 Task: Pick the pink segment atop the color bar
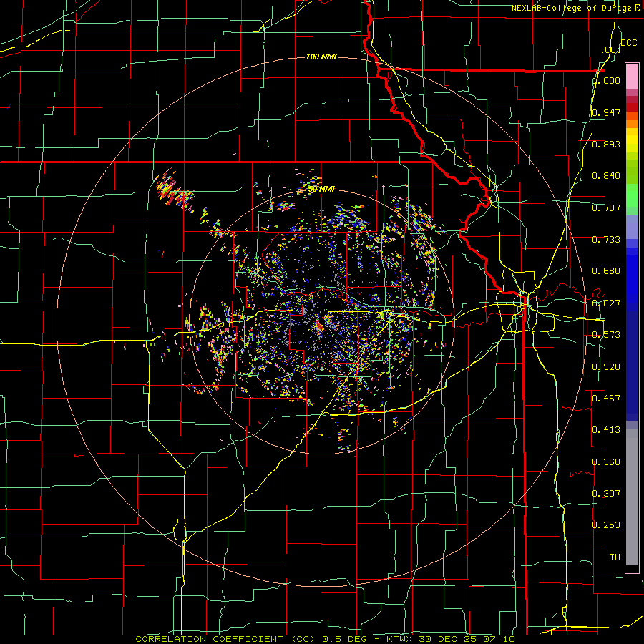632,77
